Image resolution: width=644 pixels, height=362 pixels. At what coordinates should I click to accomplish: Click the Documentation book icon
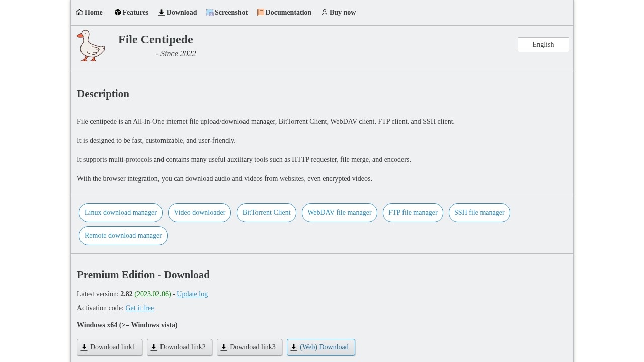(x=261, y=13)
